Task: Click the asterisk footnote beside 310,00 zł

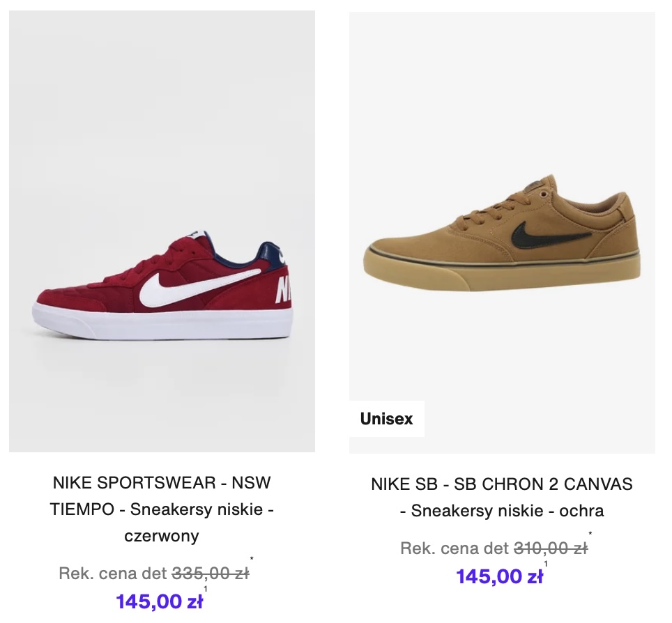Action: click(x=590, y=534)
